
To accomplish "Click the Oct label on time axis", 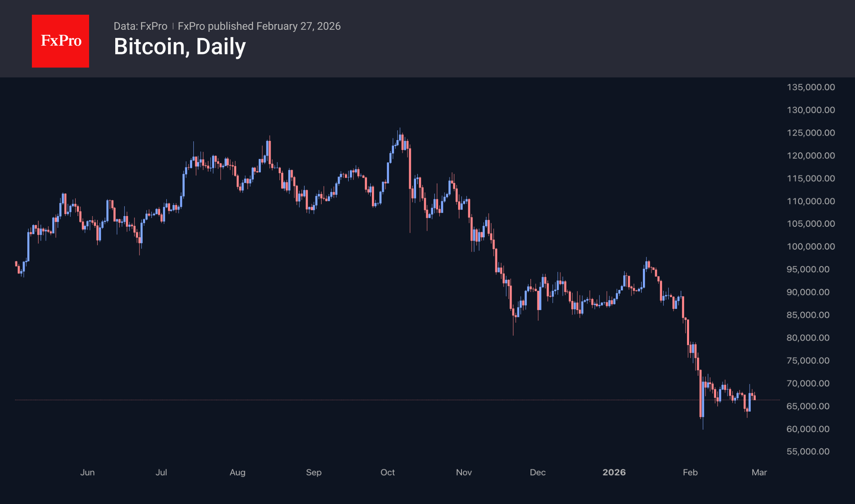I will point(387,472).
